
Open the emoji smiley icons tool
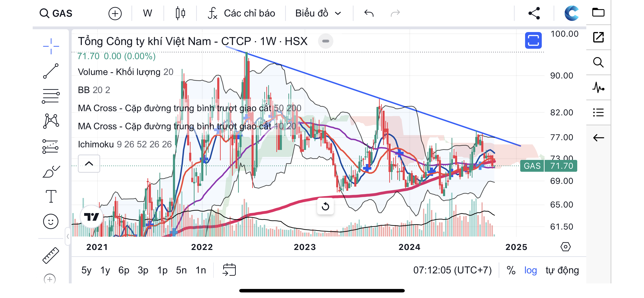click(x=51, y=221)
